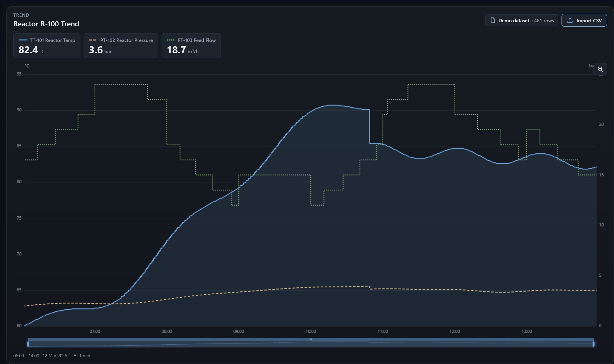Click the 10:00 time axis label
Viewport: 614px width, 364px height.
[311, 331]
